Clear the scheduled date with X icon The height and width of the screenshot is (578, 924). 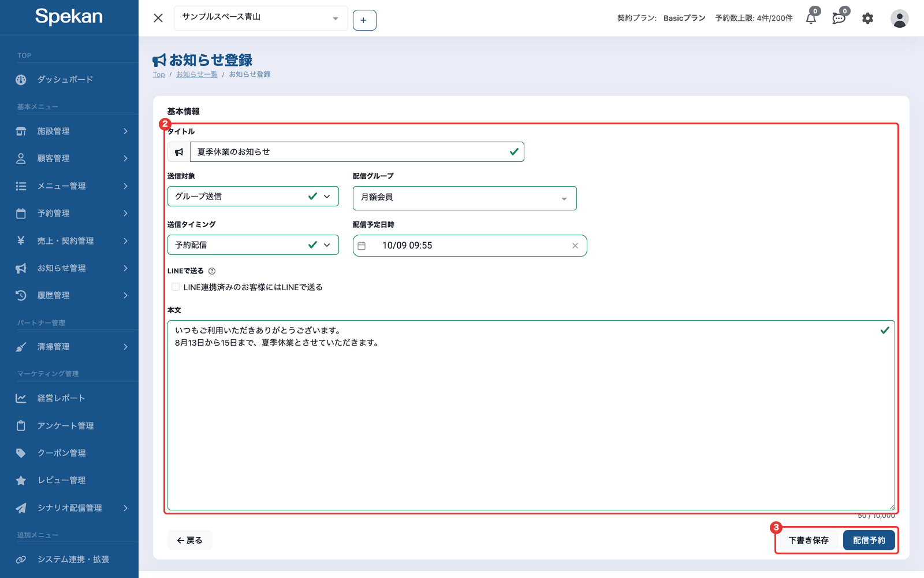575,246
